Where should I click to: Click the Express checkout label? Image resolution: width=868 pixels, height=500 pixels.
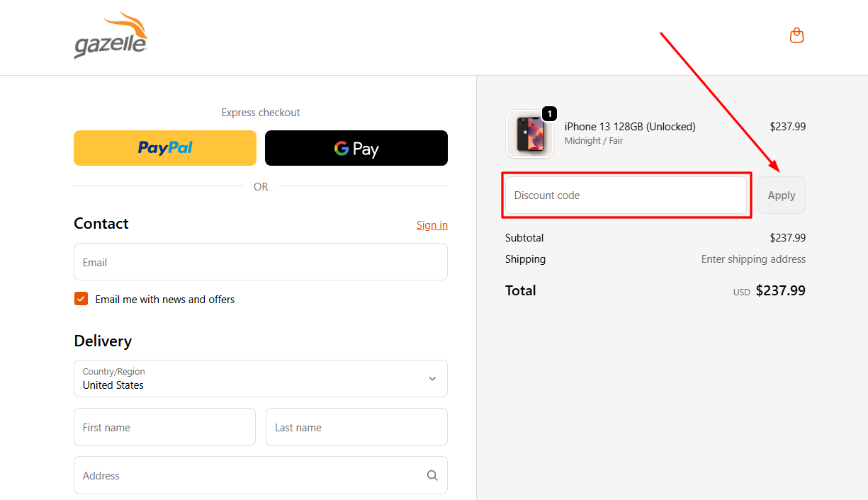coord(261,113)
